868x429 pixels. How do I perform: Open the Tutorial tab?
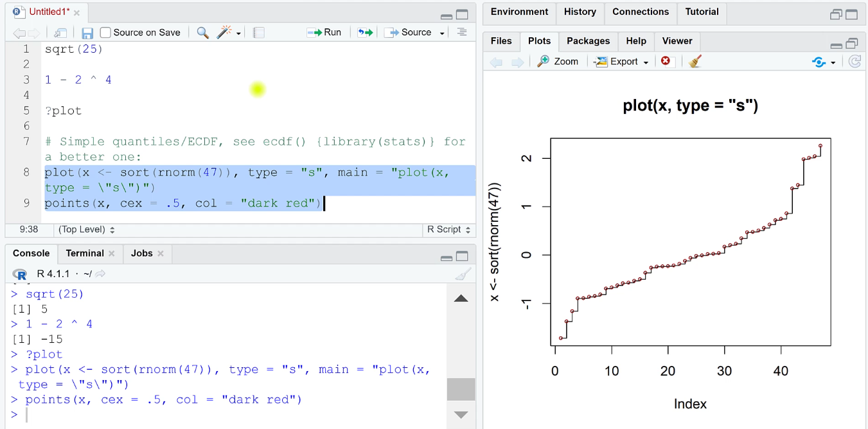click(702, 12)
